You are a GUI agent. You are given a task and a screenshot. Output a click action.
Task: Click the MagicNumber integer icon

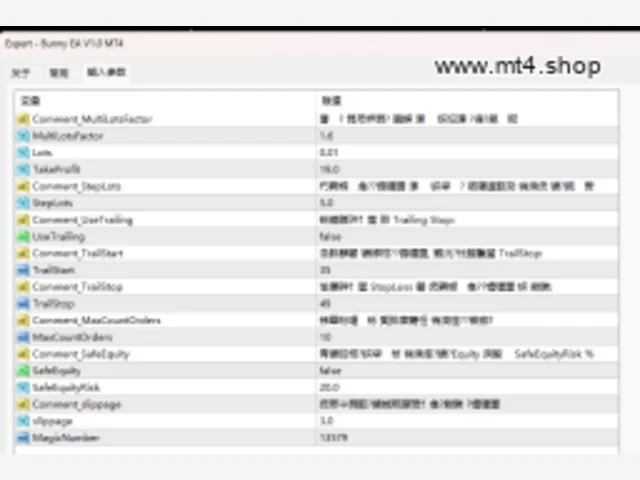(x=23, y=438)
